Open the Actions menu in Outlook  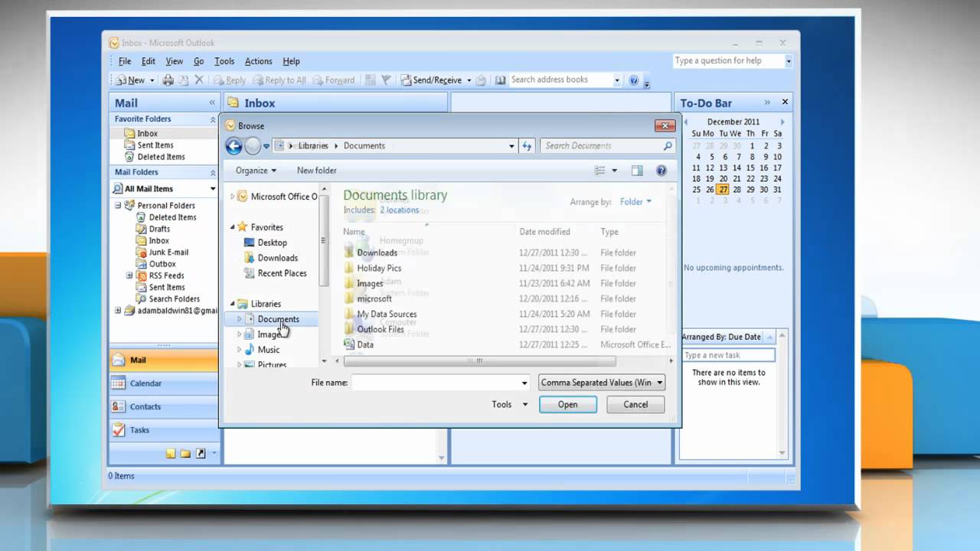coord(258,61)
